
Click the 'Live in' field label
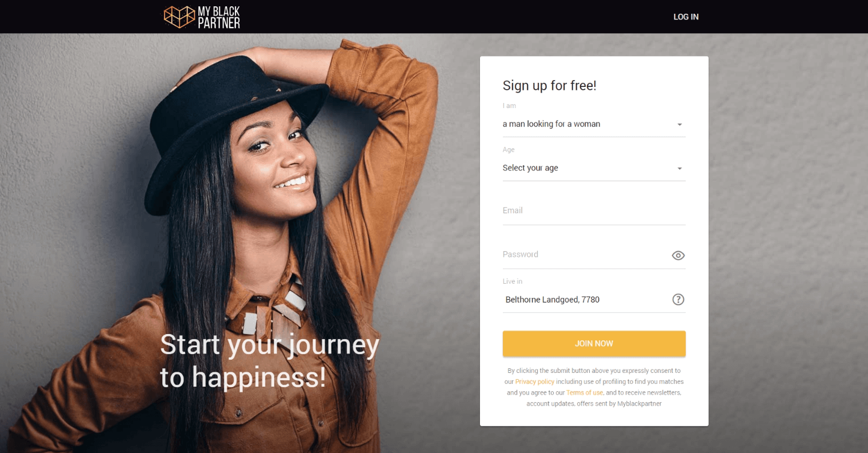click(513, 281)
